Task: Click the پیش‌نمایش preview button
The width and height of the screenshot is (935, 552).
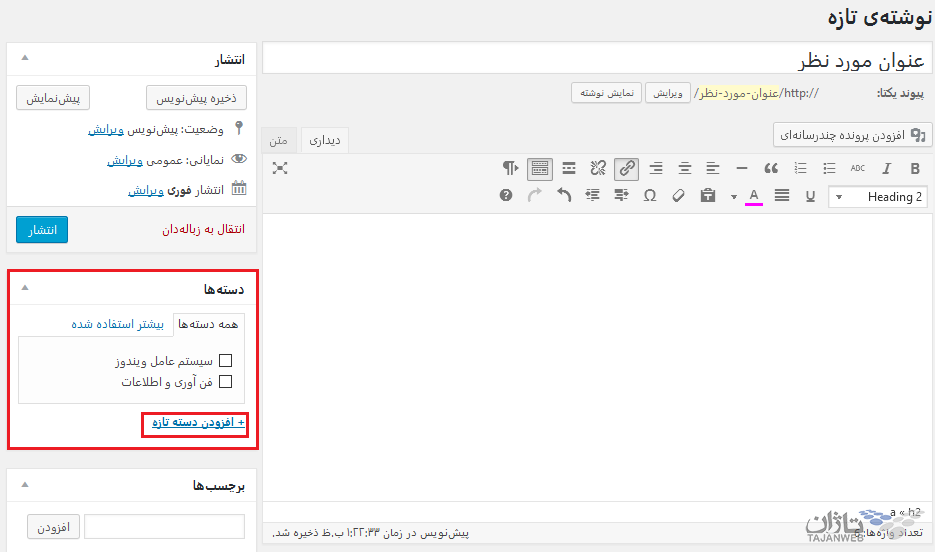Action: 53,98
